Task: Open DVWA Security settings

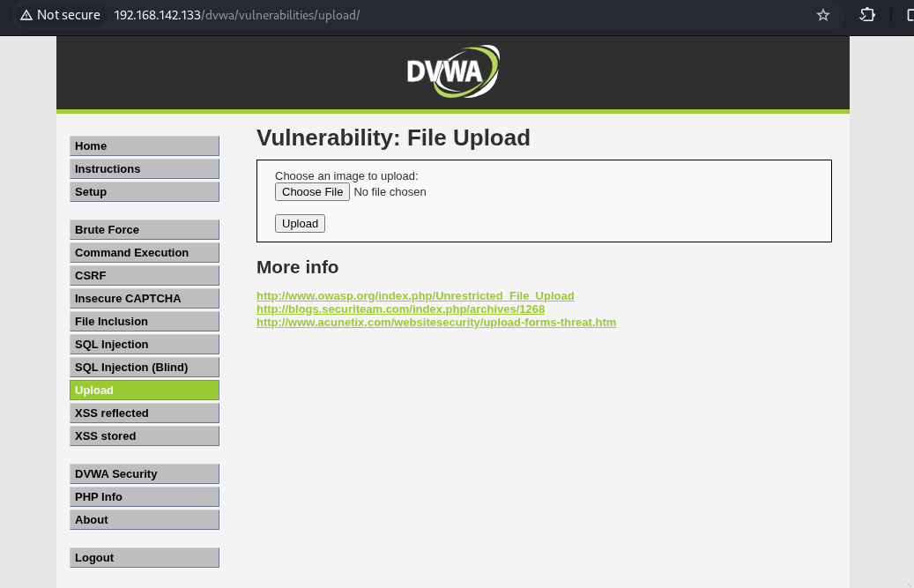Action: (145, 473)
